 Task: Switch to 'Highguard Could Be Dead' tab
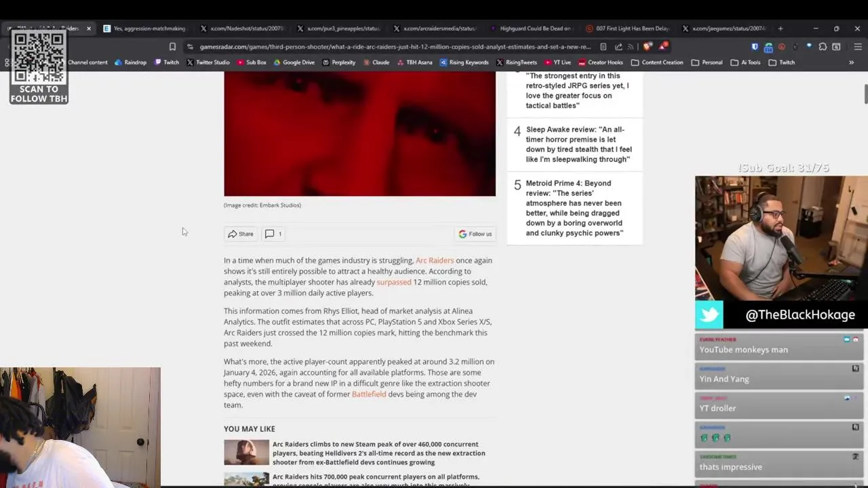(531, 28)
